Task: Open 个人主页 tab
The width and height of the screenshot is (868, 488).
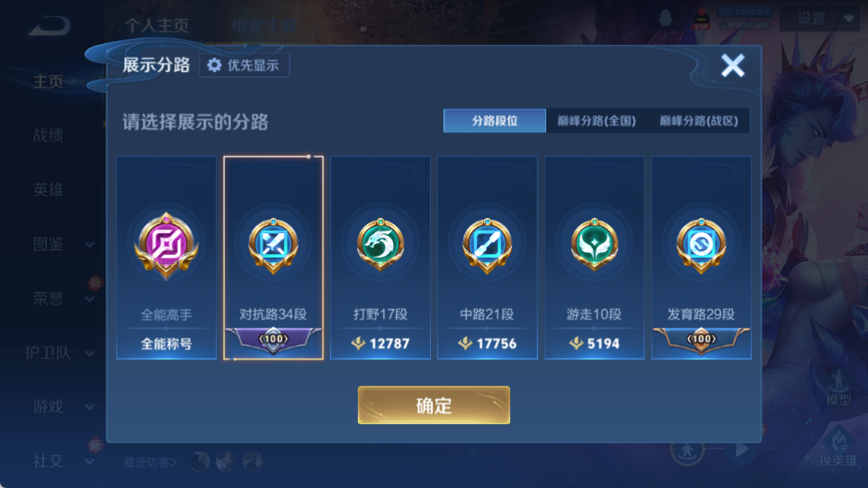Action: click(x=157, y=25)
